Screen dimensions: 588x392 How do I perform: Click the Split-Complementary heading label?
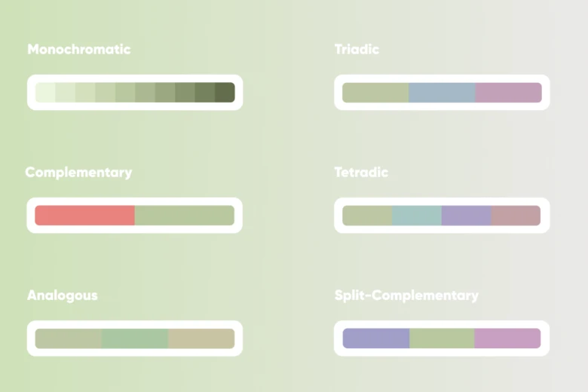(406, 296)
